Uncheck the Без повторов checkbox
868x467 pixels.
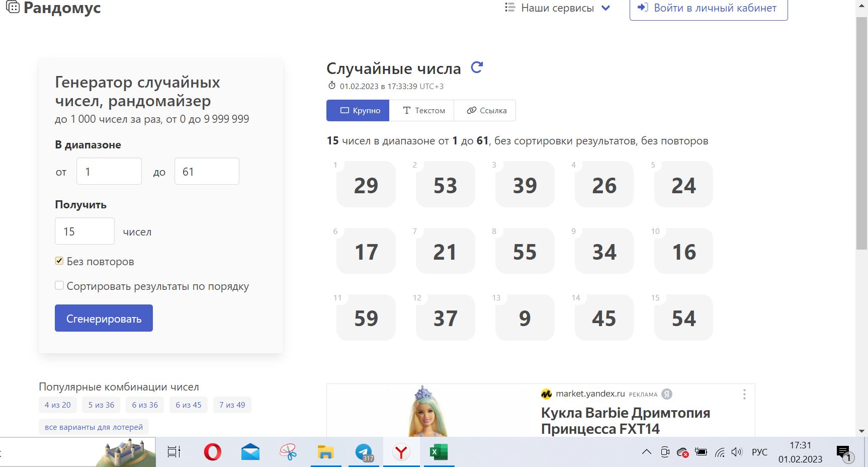tap(59, 261)
